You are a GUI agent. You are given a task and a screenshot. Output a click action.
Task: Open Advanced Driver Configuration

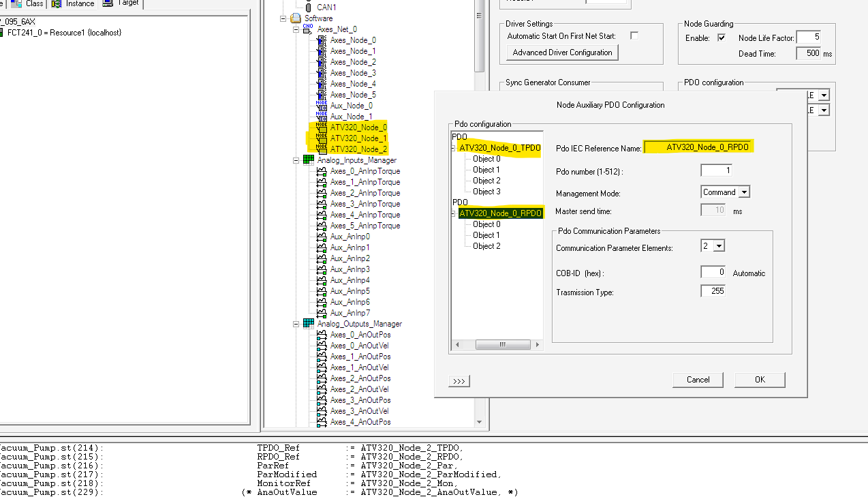[562, 52]
